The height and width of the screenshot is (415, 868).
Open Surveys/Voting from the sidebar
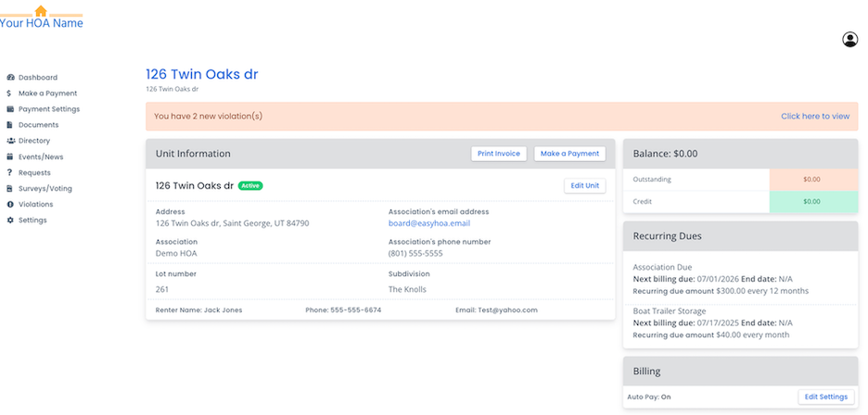click(x=45, y=189)
